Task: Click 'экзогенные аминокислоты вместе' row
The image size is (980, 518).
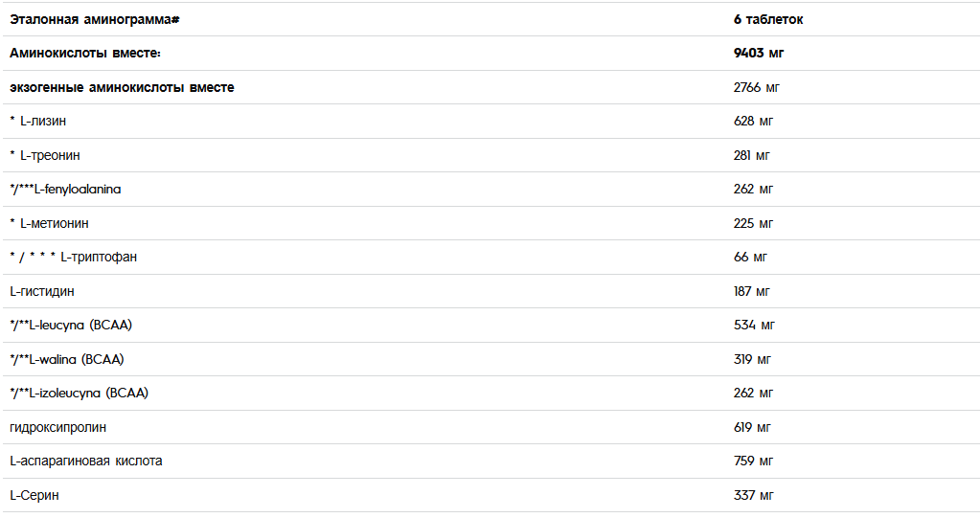Action: pos(122,87)
